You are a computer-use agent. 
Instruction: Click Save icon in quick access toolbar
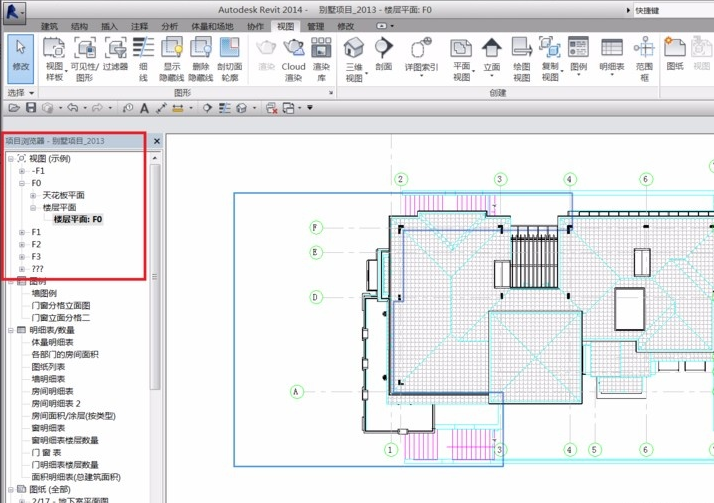point(31,108)
